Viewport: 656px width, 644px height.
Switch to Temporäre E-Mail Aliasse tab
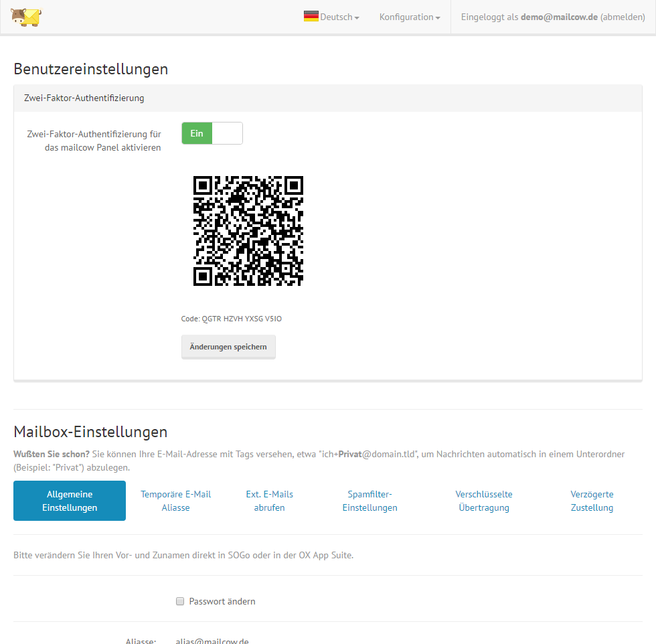pos(175,501)
